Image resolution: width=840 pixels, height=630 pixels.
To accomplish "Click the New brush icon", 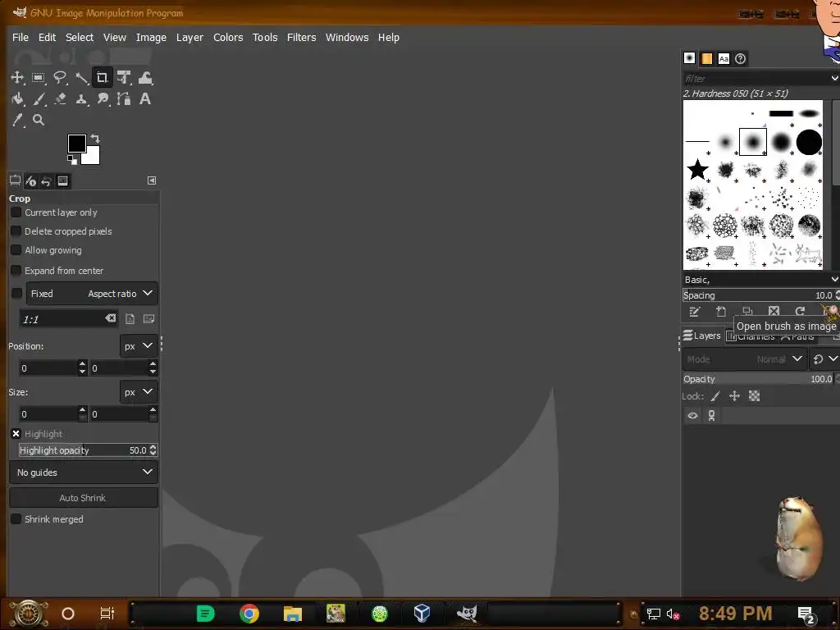I will (721, 311).
